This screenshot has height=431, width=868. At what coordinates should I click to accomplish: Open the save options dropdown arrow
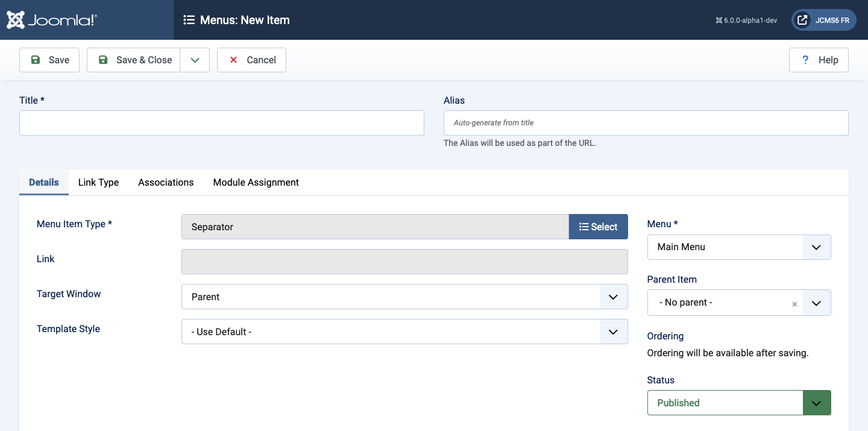coord(195,60)
